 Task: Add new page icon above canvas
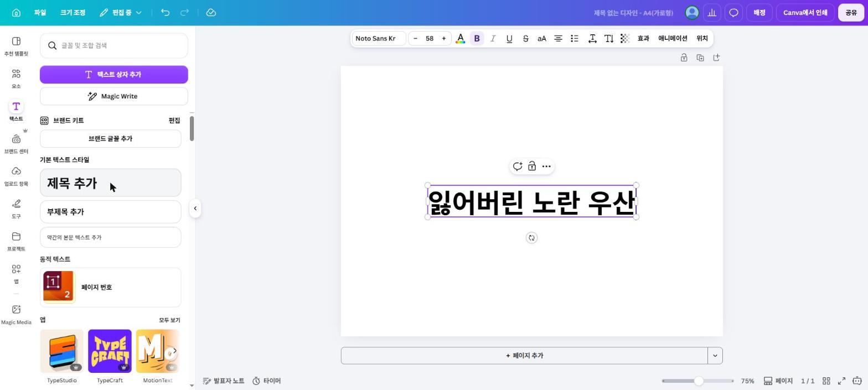(716, 58)
